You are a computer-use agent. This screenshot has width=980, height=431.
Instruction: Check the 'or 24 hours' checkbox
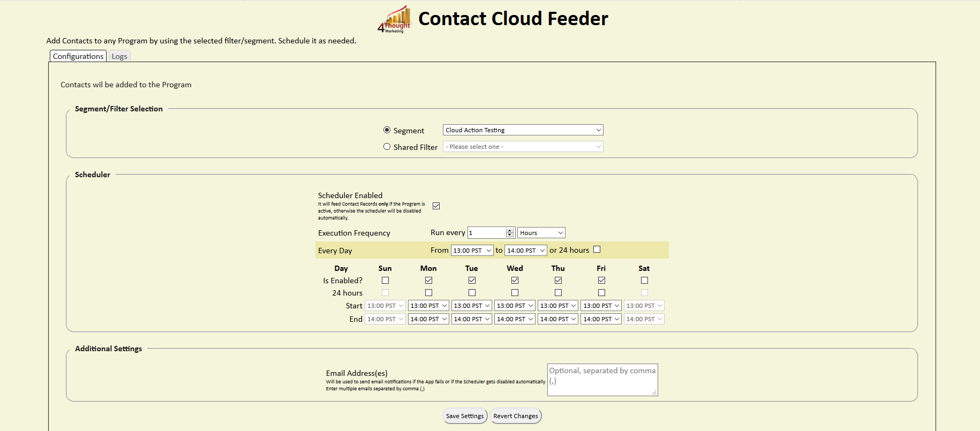point(597,249)
